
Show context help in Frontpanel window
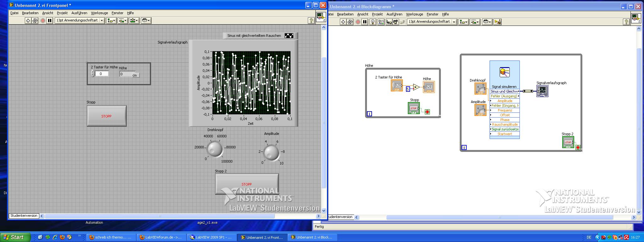311,20
